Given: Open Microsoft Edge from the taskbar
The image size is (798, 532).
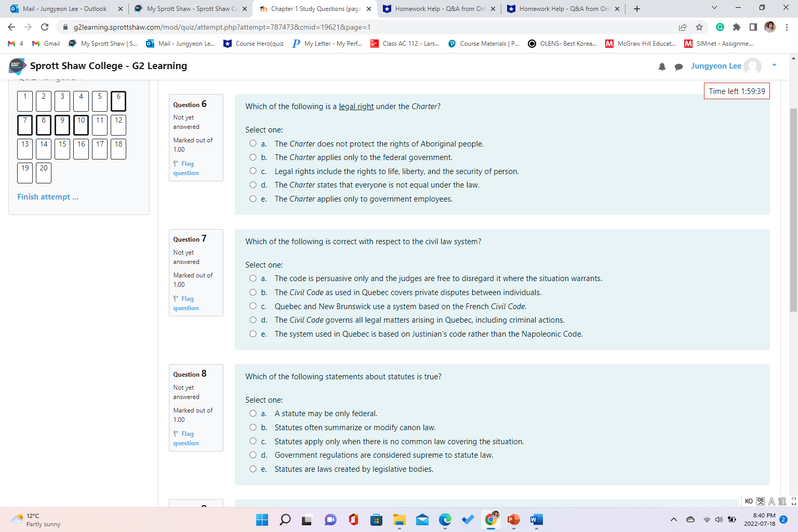Looking at the screenshot, I should [445, 520].
